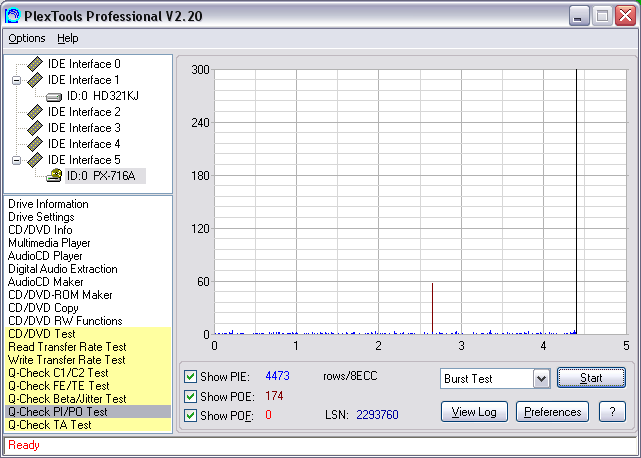Viewport: 641px width, 458px height.
Task: Click the IDE Interface 4 chip icon
Action: coord(35,144)
